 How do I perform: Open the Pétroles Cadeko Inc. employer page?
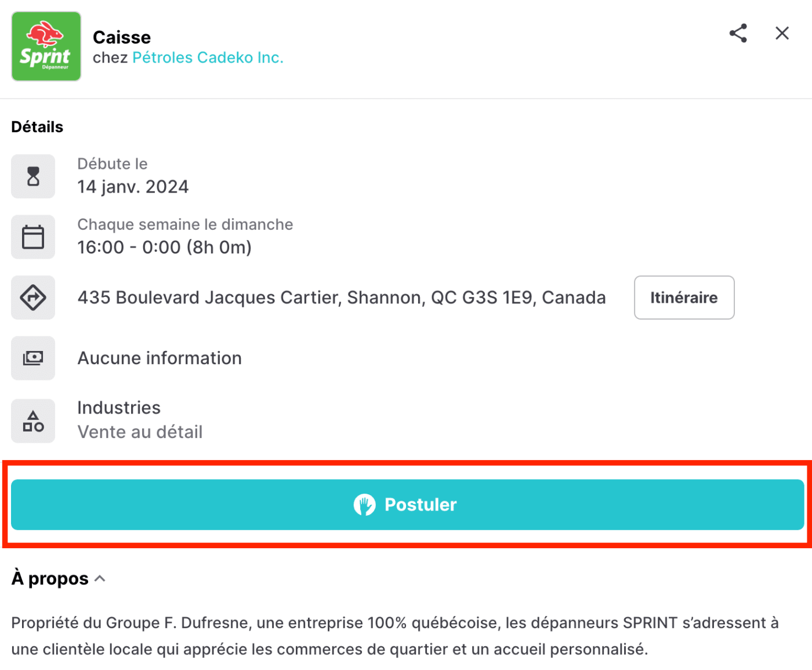pos(208,57)
